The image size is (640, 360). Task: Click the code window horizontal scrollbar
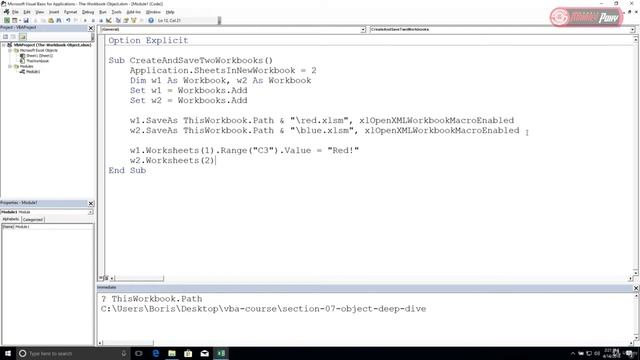(139, 278)
